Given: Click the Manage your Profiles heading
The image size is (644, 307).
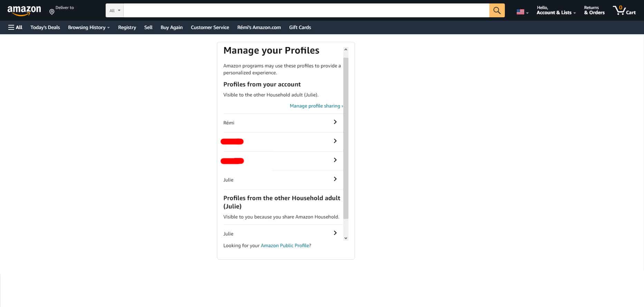Looking at the screenshot, I should [x=271, y=50].
